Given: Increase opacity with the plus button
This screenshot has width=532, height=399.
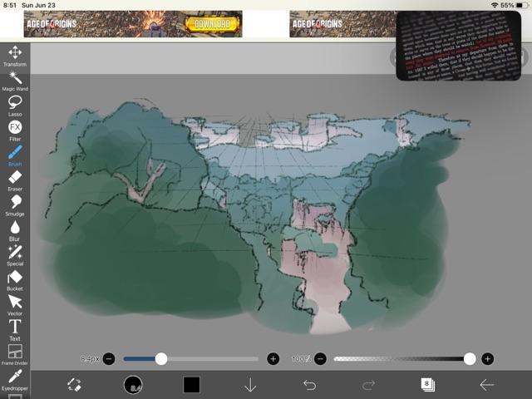Looking at the screenshot, I should pyautogui.click(x=488, y=358).
